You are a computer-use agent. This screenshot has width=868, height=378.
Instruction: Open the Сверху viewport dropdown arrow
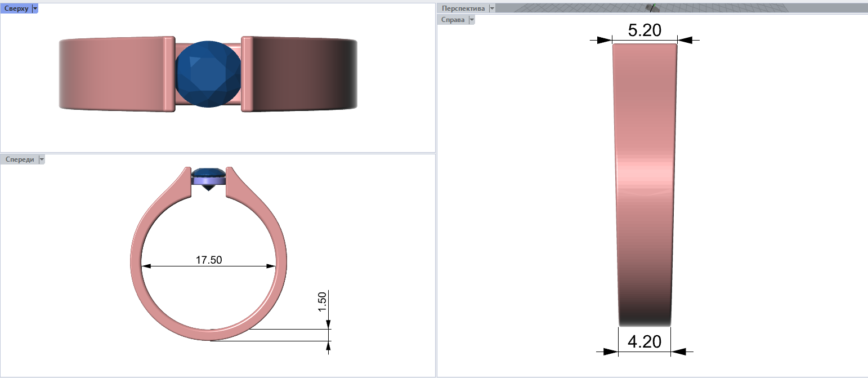tap(35, 8)
